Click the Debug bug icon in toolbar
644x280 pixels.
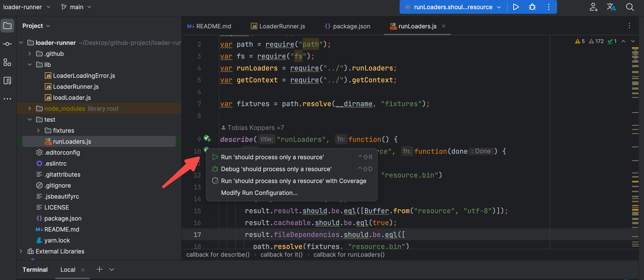[x=532, y=7]
